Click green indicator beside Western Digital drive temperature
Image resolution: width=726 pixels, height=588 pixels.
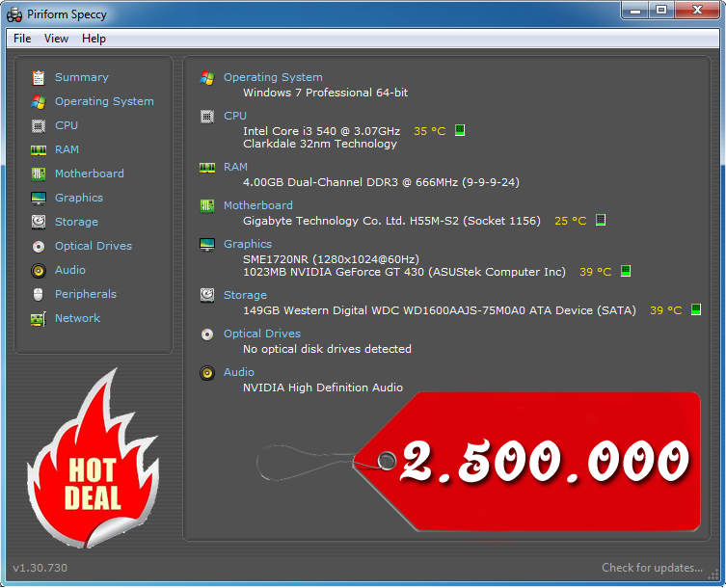click(696, 309)
